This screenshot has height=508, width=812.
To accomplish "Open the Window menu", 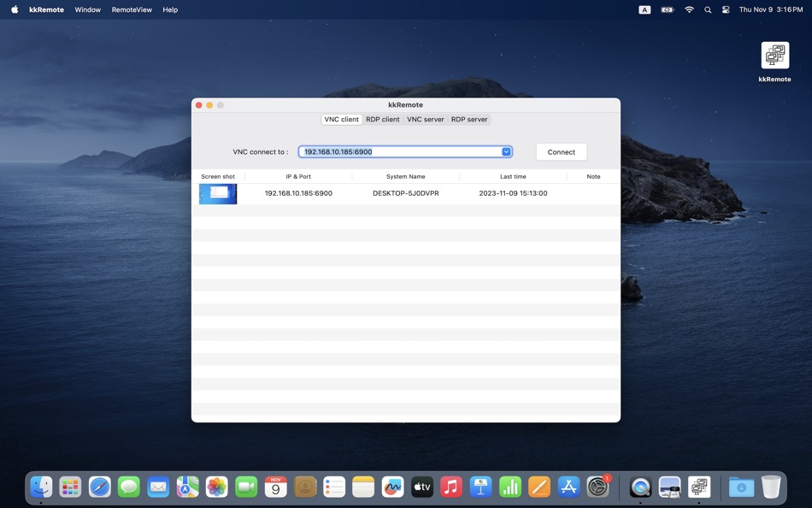I will (x=87, y=9).
